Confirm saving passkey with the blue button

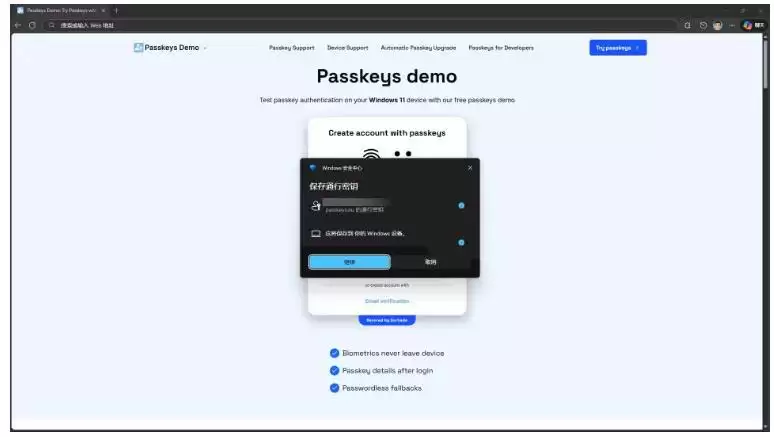[349, 262]
